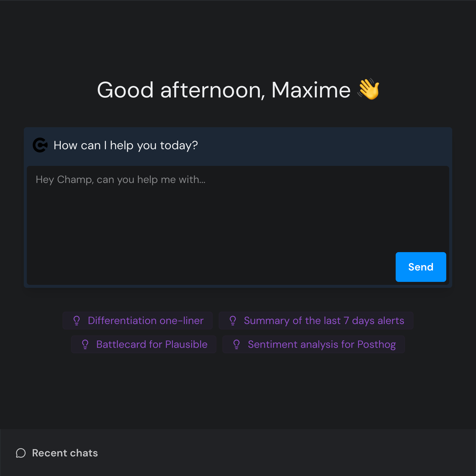Click the 'How can I help you today?' heading
The image size is (476, 476).
[125, 145]
